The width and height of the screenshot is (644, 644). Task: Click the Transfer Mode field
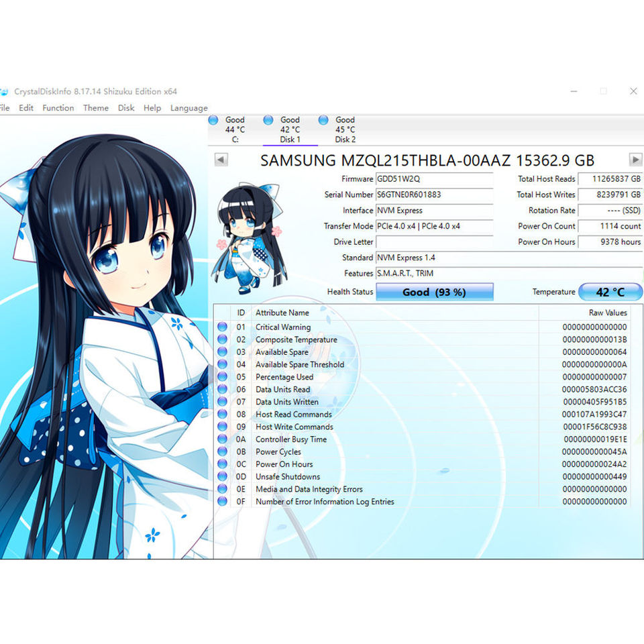pos(434,226)
